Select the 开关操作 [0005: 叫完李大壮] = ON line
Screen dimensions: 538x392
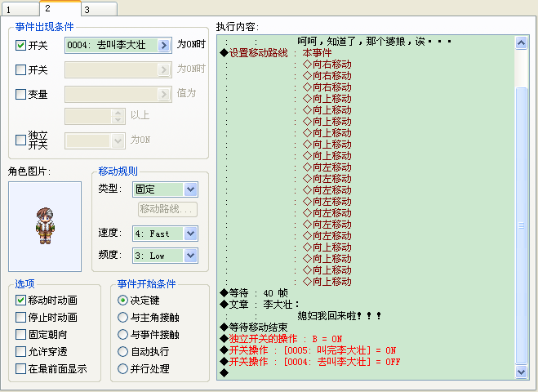tap(366, 350)
